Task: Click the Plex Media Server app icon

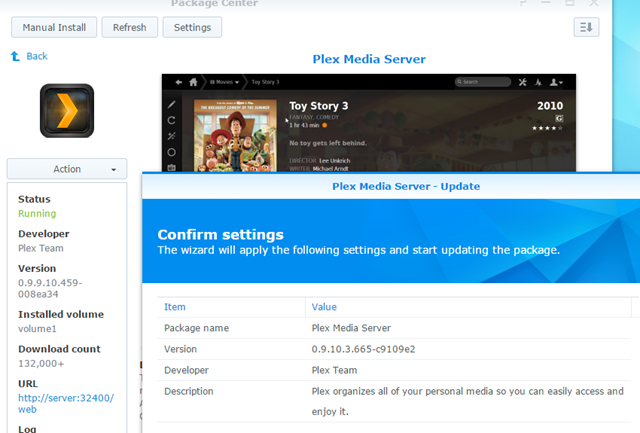Action: click(x=67, y=111)
